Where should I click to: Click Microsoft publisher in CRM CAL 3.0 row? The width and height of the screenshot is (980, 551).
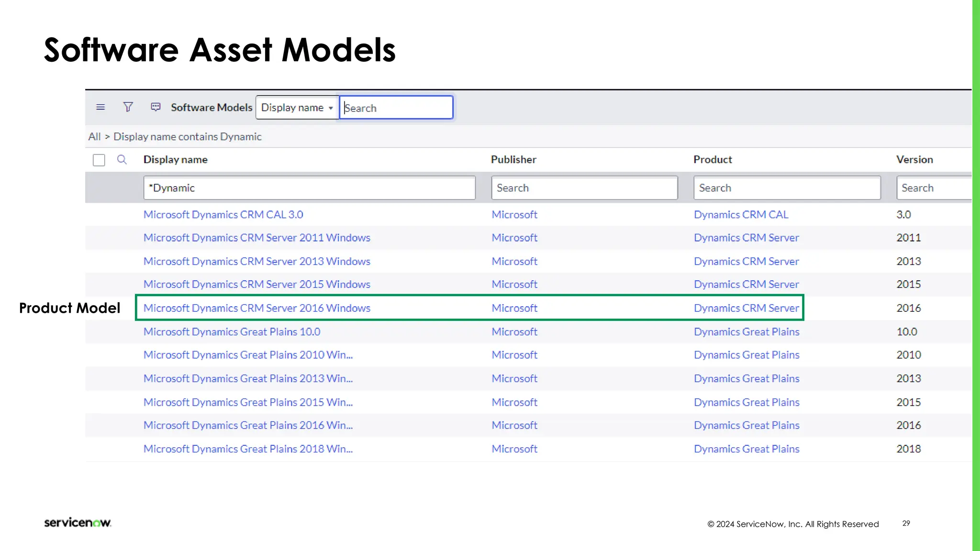(514, 215)
